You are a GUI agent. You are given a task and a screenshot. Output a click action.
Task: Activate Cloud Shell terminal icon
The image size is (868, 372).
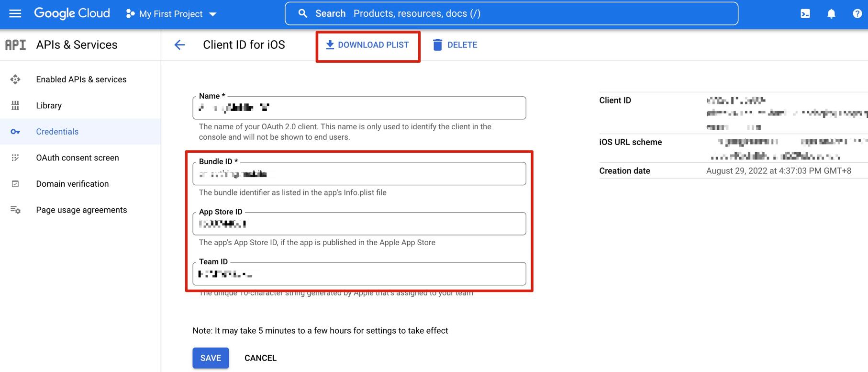805,14
